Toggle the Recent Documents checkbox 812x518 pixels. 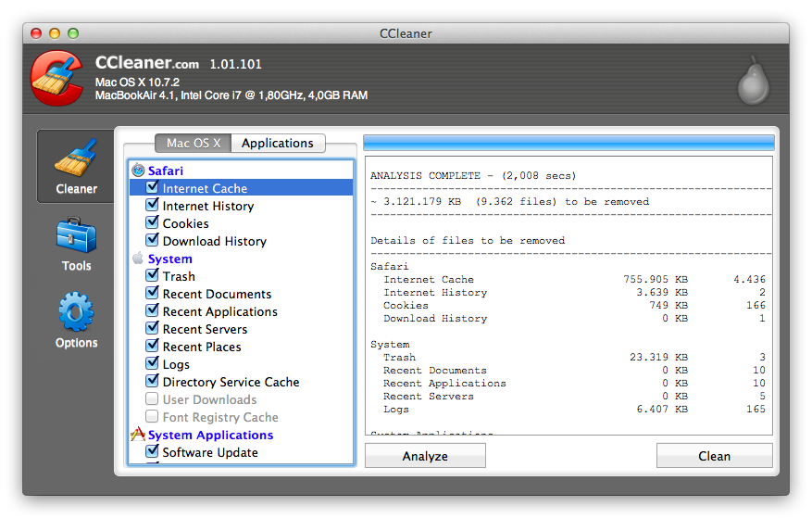tap(152, 293)
